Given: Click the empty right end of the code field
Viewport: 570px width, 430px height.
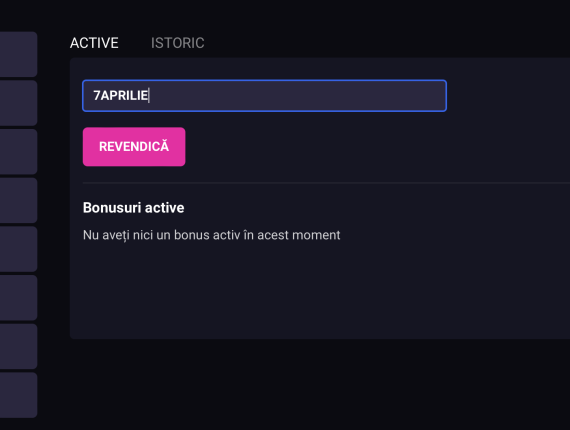Looking at the screenshot, I should [x=400, y=96].
